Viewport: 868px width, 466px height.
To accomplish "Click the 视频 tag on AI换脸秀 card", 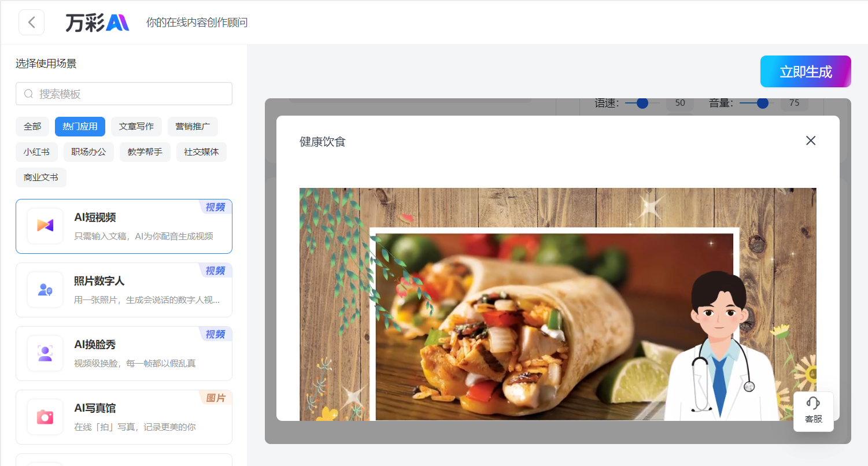I will pos(216,334).
